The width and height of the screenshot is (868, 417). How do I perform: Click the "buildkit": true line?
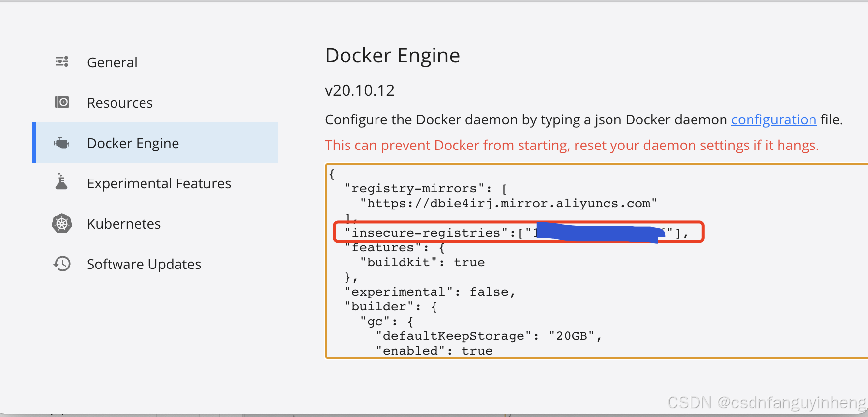point(422,263)
